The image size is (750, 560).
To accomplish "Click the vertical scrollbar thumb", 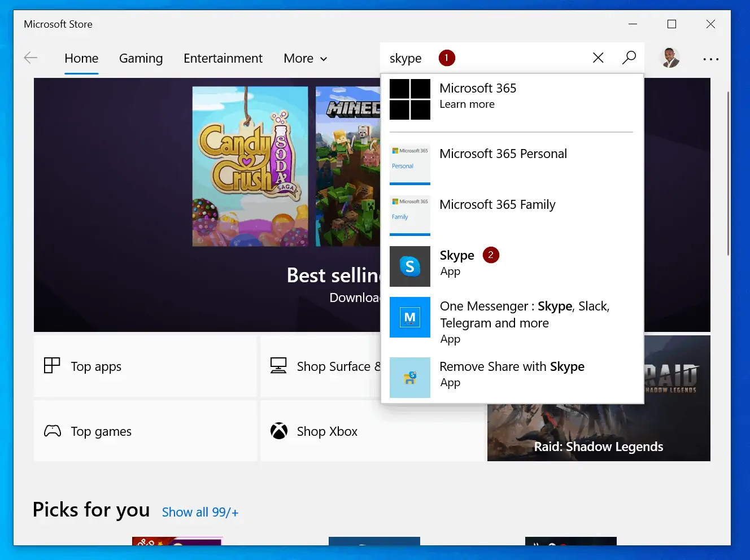I will [x=728, y=173].
